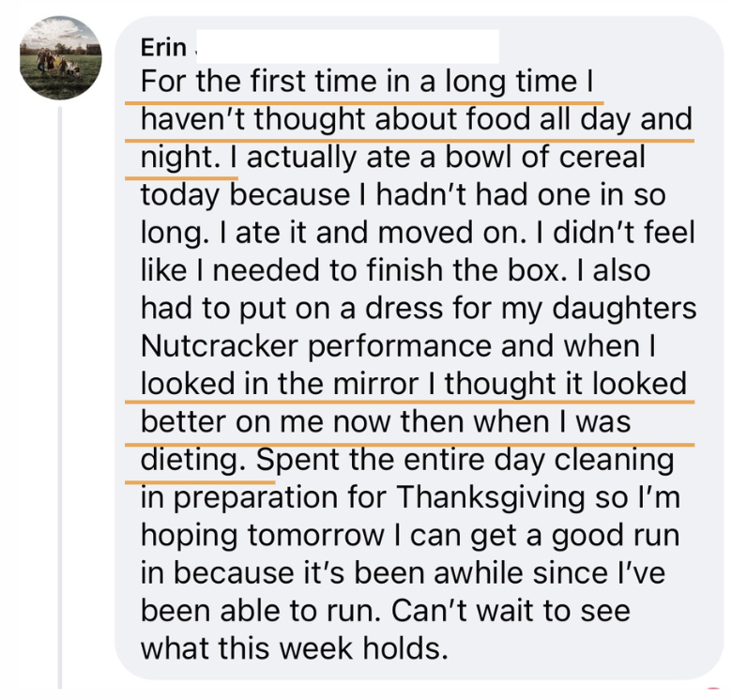
Task: Click the underlined word 'night.'
Action: point(180,158)
